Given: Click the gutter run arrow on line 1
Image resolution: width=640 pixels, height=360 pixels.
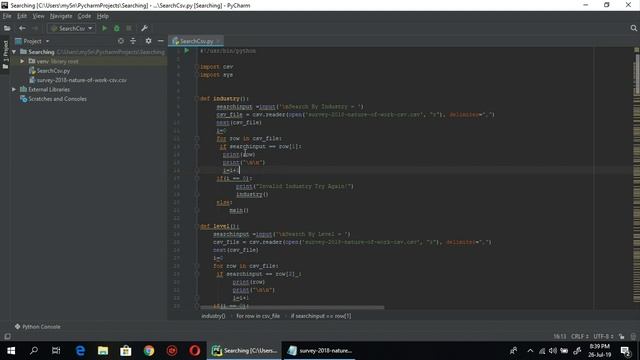Looking at the screenshot, I should coord(187,51).
